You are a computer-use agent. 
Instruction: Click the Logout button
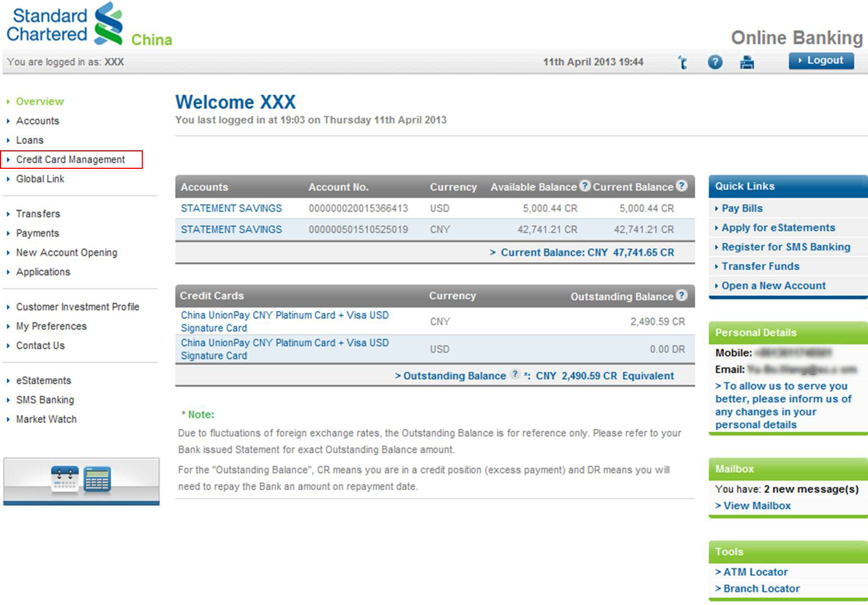point(821,61)
